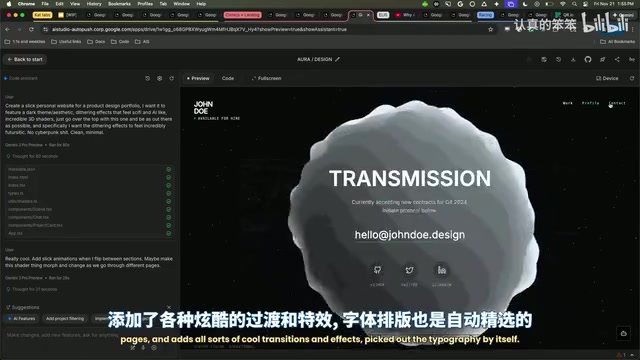Viewport: 640px width, 360px height.
Task: Click the browser back arrow
Action: tap(7, 29)
